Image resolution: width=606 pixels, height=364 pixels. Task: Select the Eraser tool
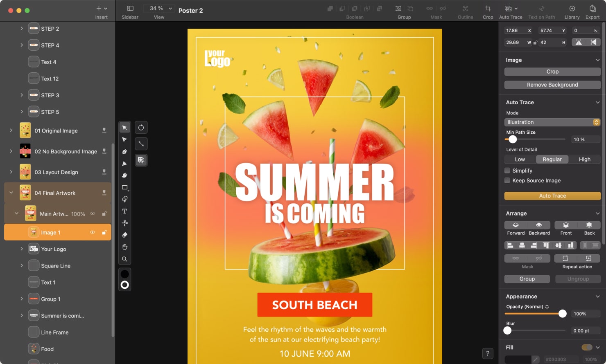[124, 235]
